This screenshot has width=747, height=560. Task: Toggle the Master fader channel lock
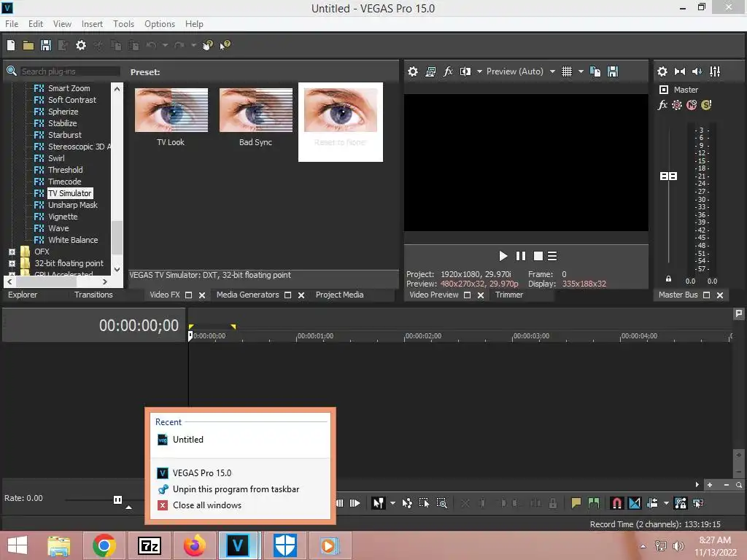point(668,279)
